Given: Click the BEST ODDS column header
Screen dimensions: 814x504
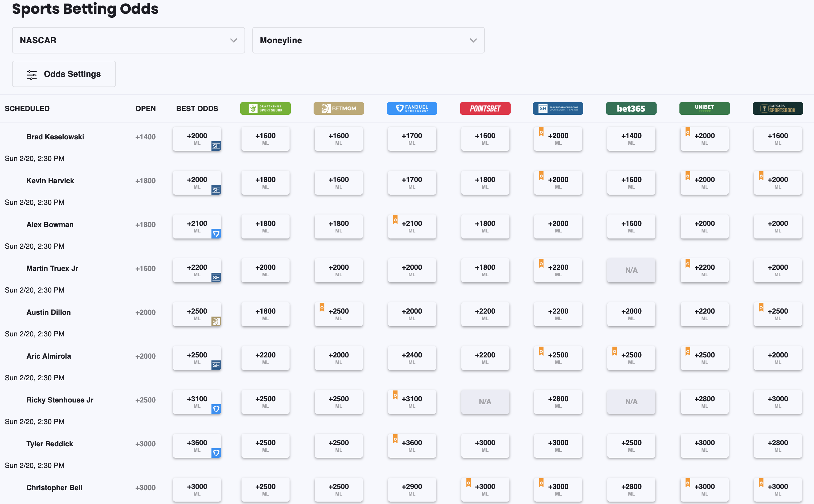Looking at the screenshot, I should coord(197,109).
